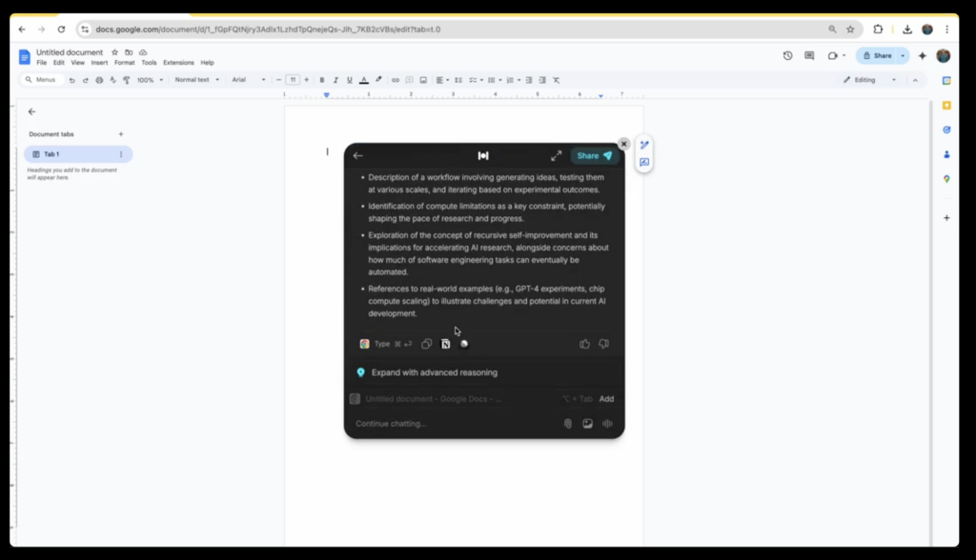
Task: Toggle bold formatting in toolbar
Action: 322,80
